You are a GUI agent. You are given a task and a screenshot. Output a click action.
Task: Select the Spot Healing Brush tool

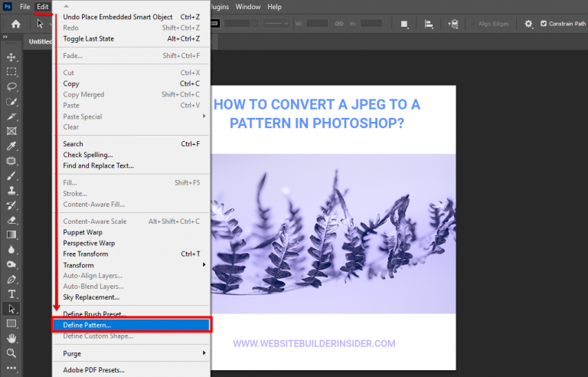click(11, 161)
